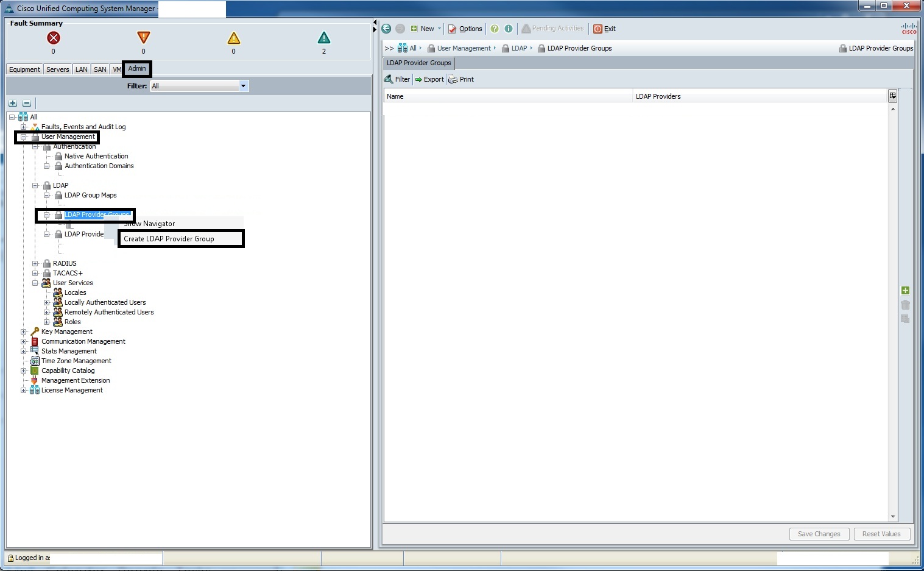
Task: Switch to the Equipment tab
Action: [24, 69]
